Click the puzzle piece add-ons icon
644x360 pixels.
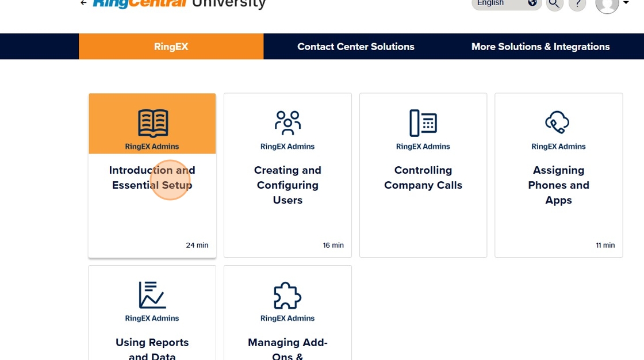287,295
